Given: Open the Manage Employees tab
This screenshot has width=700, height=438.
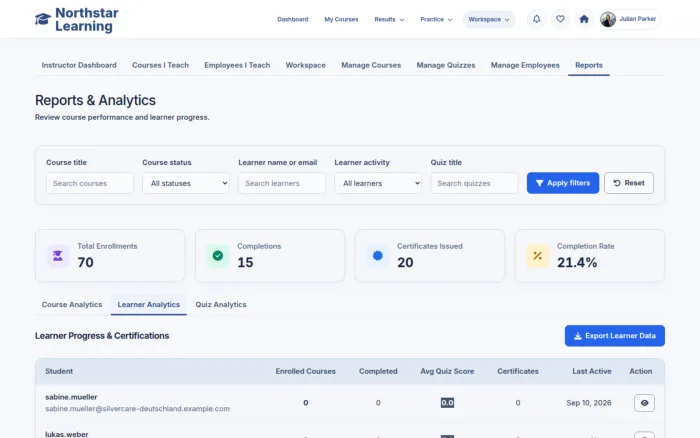Looking at the screenshot, I should coord(525,65).
